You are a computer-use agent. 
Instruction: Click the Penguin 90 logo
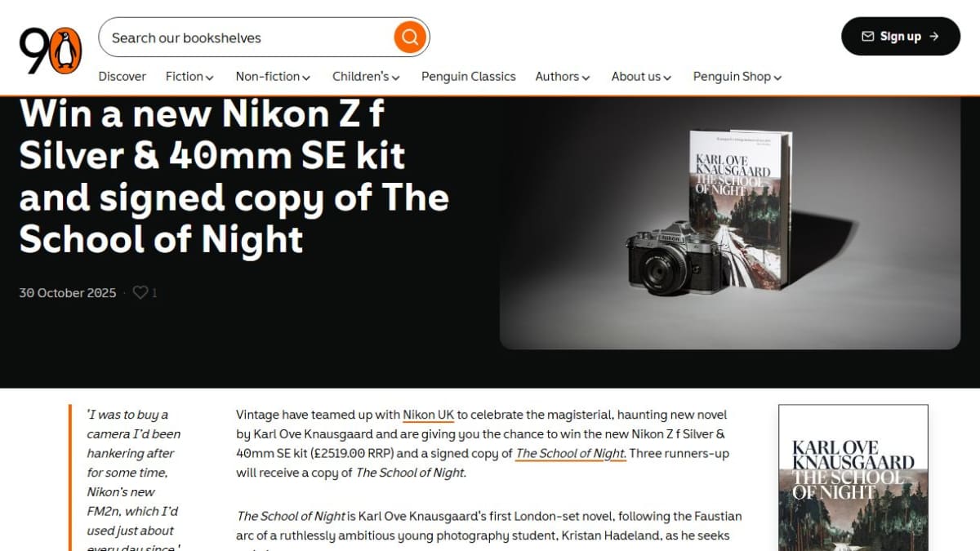(x=51, y=51)
